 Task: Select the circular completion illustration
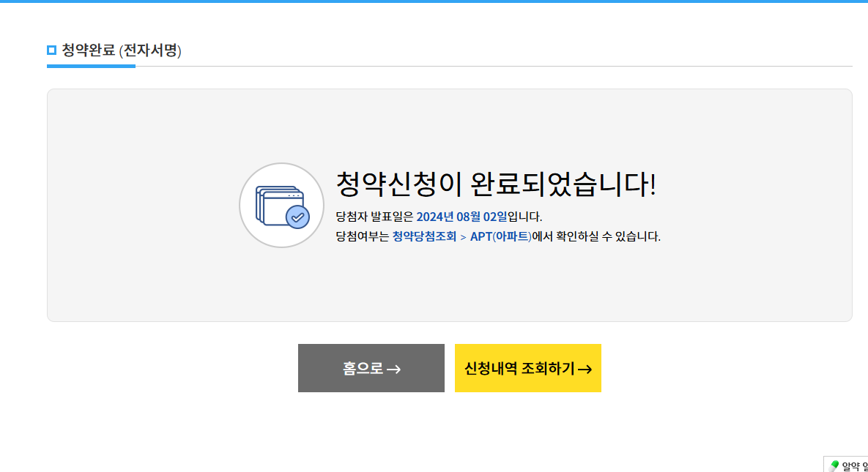(x=281, y=206)
